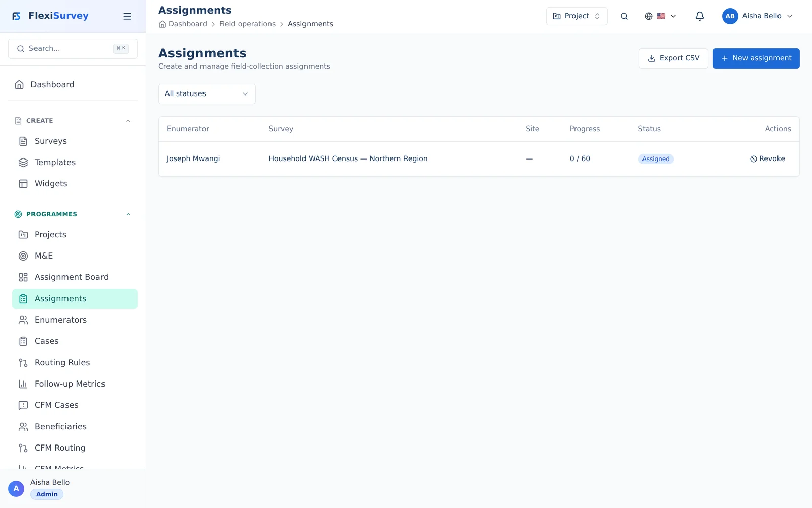812x508 pixels.
Task: Click the Templates layers icon
Action: (x=23, y=163)
